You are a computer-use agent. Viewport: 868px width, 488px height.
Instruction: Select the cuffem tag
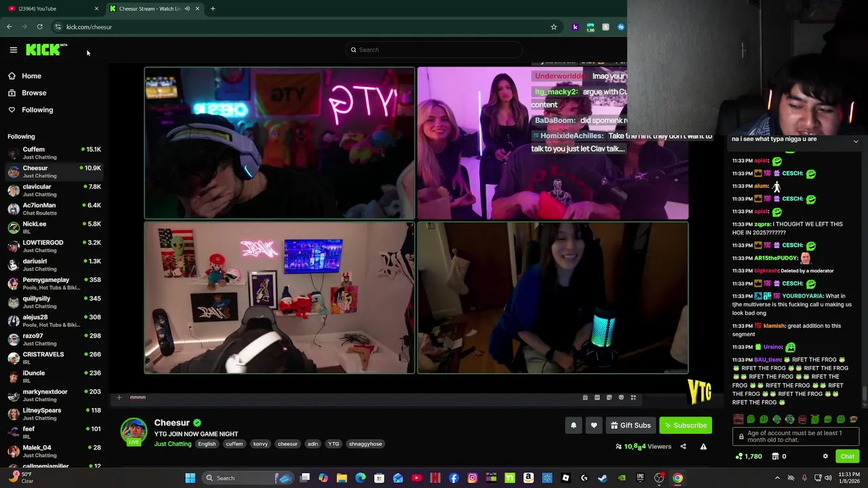[234, 444]
